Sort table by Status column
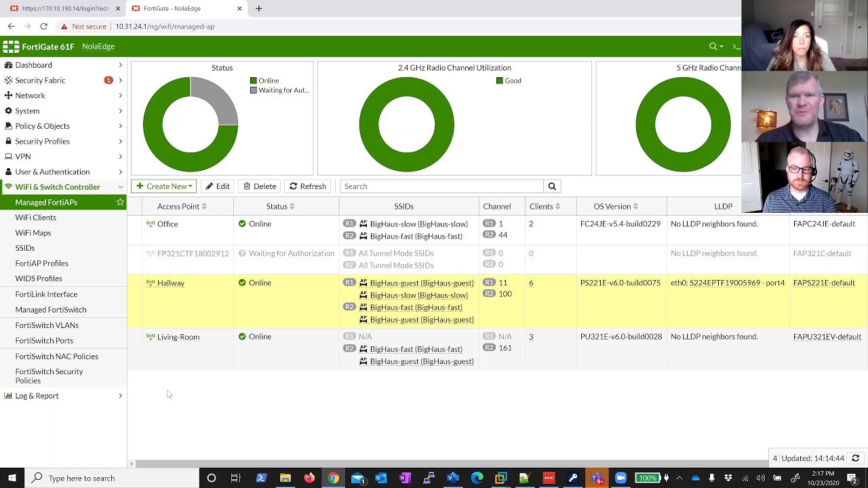The height and width of the screenshot is (488, 868). tap(280, 206)
